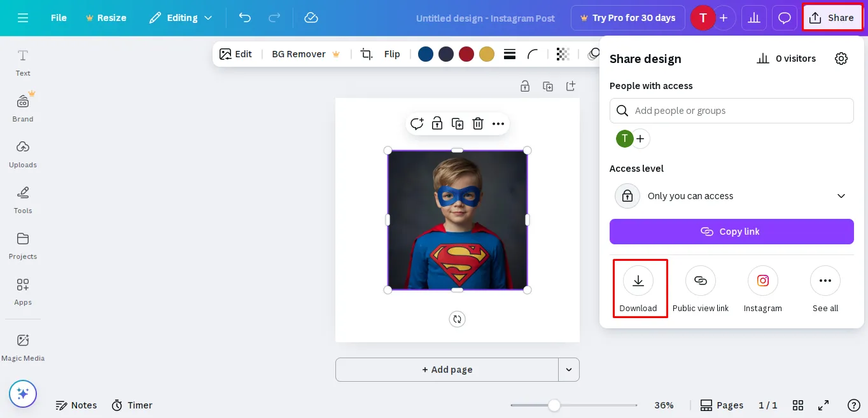Expand the Add page dropdown arrow
868x418 pixels.
coord(569,370)
